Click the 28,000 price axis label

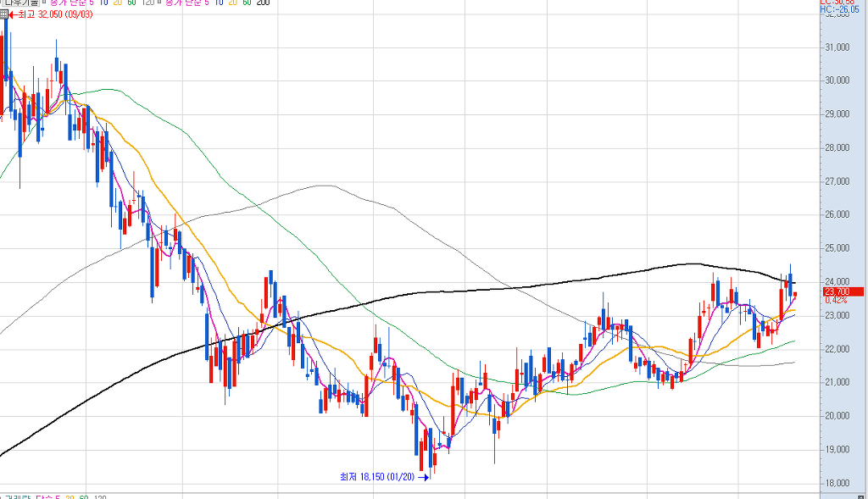(x=837, y=147)
